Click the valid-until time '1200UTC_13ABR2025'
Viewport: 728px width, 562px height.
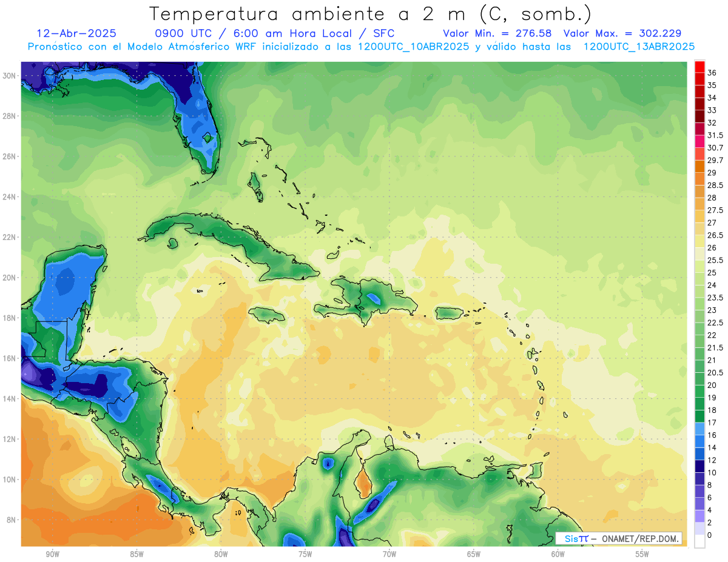[x=639, y=46]
